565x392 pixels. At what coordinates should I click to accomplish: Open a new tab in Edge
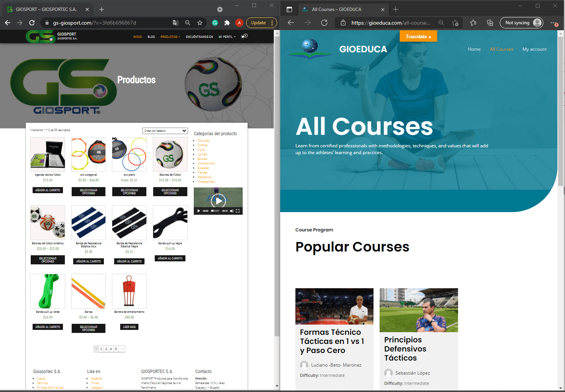tap(395, 9)
